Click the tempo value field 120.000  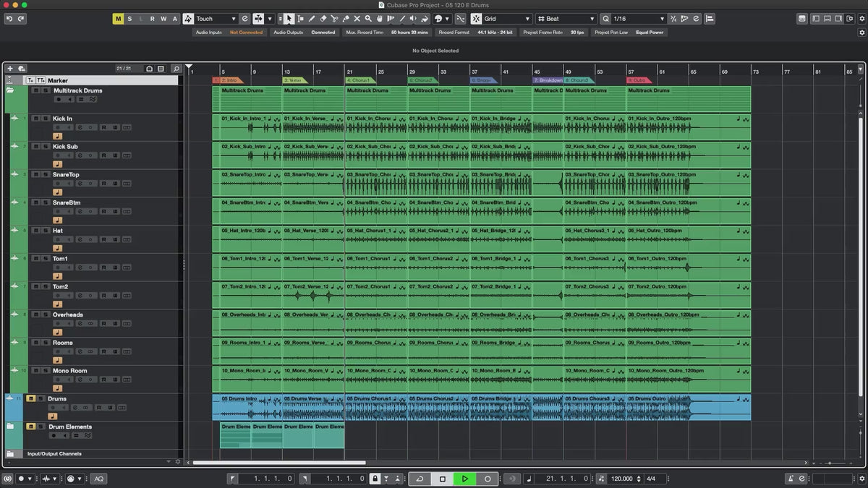pyautogui.click(x=621, y=479)
